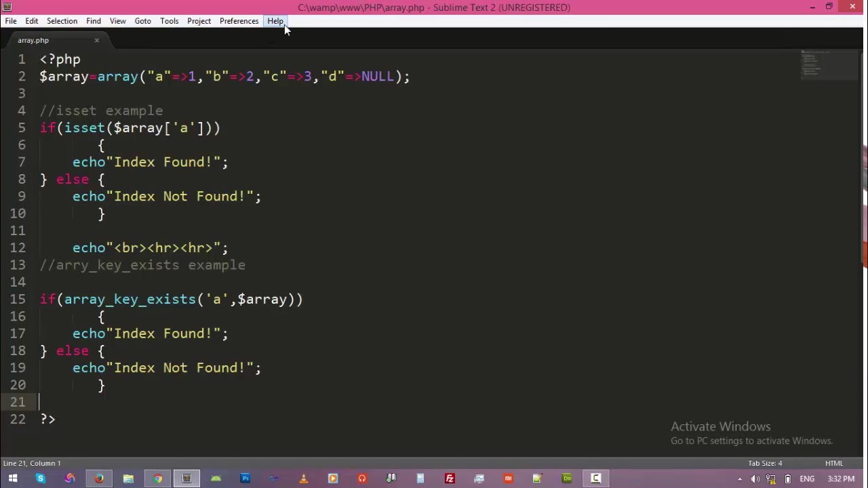Click the "<br><hr><hr>" echo string
The image size is (868, 488).
(163, 247)
